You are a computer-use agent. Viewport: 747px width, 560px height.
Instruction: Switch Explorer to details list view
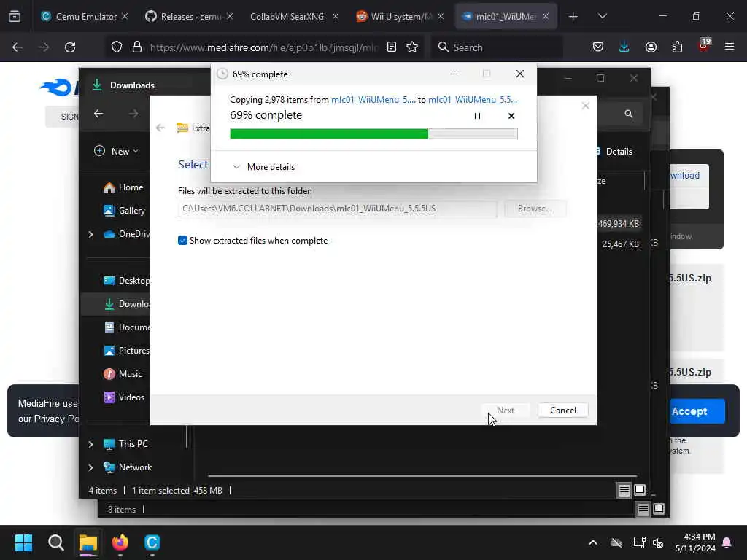pyautogui.click(x=624, y=491)
